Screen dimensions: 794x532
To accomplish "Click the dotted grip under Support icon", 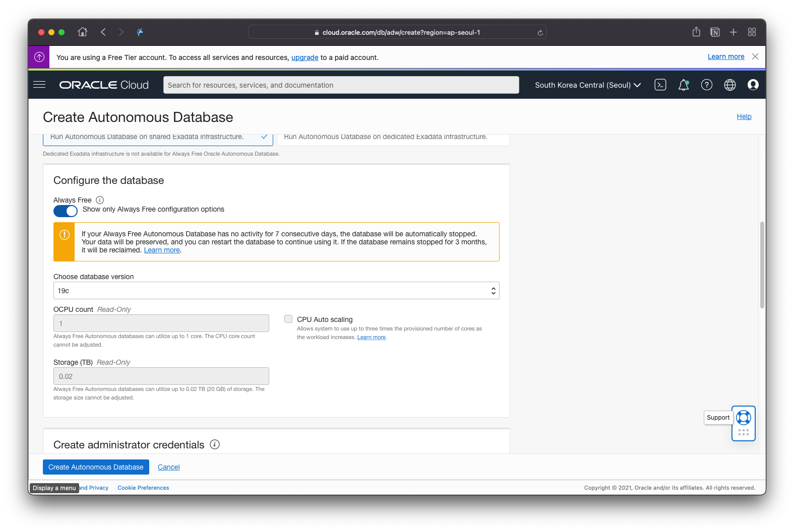I will [744, 433].
